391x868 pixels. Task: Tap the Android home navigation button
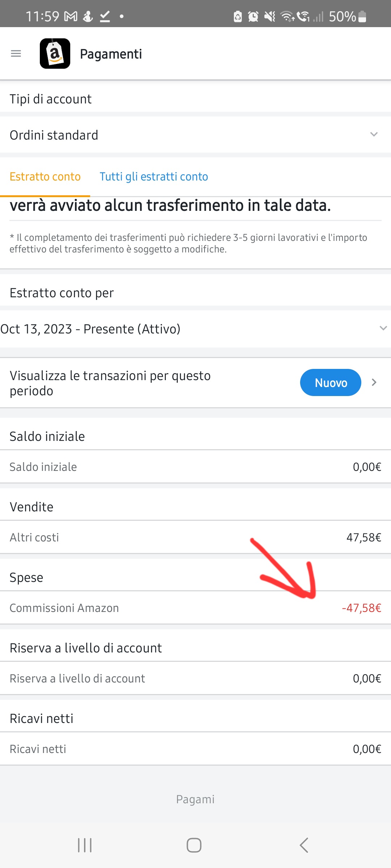tap(194, 845)
